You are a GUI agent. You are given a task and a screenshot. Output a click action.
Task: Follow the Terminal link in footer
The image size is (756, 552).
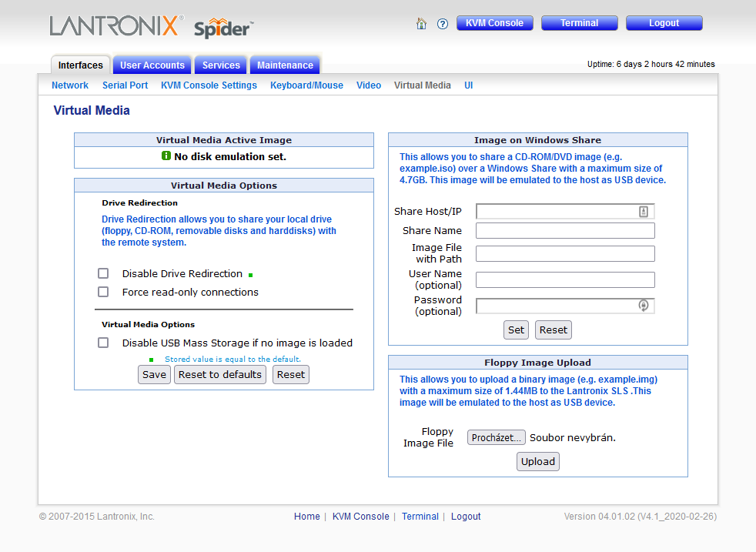(x=420, y=517)
